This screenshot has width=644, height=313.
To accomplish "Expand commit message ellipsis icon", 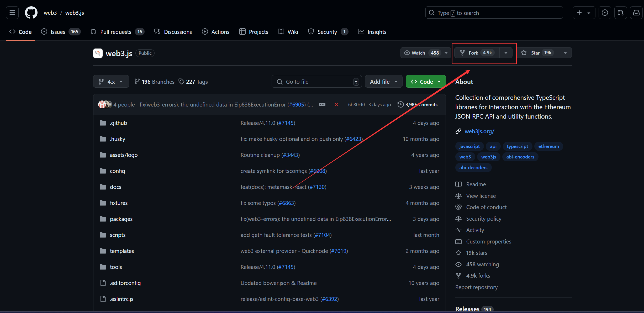I will 322,105.
